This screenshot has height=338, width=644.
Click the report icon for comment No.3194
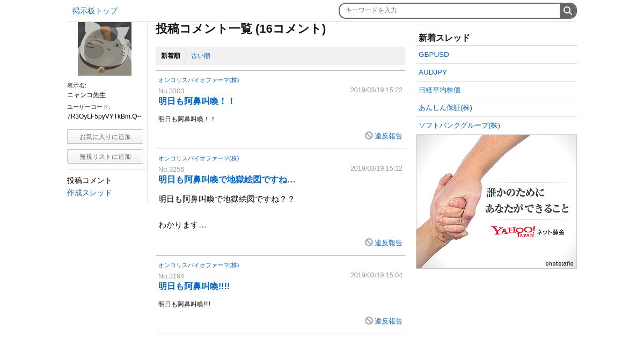pyautogui.click(x=369, y=321)
